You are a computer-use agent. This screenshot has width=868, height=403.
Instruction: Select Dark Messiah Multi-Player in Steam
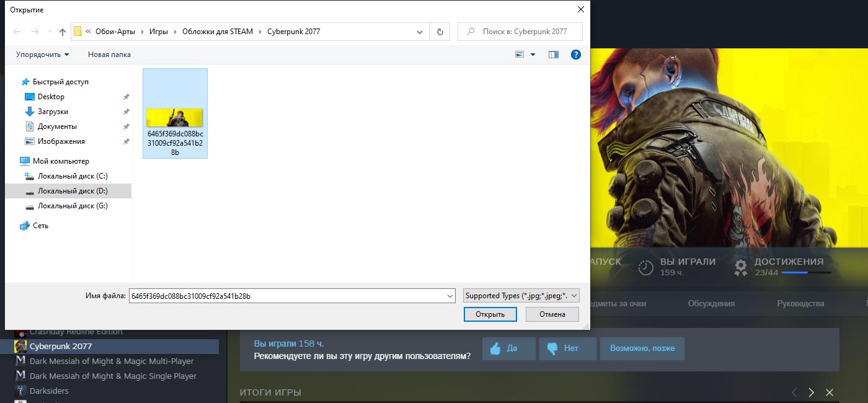[112, 361]
